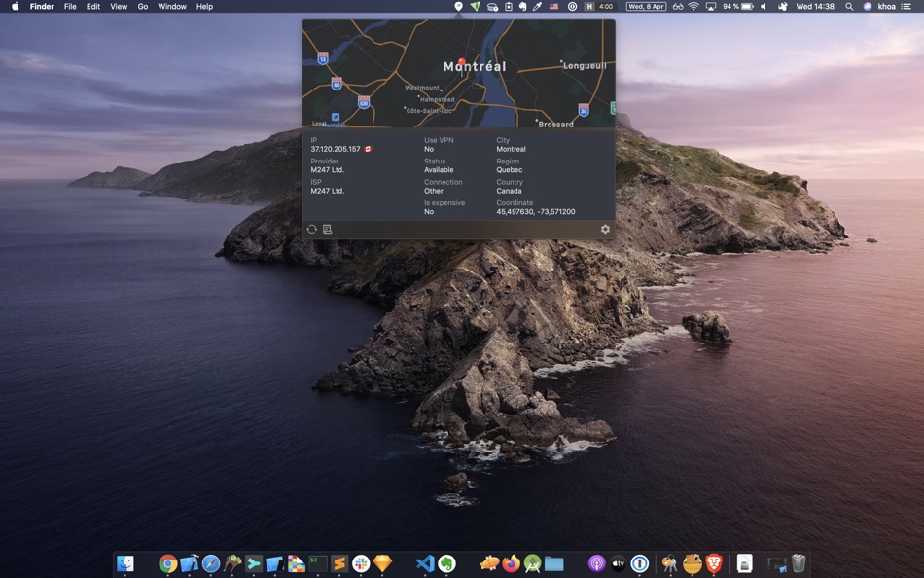Image resolution: width=924 pixels, height=578 pixels.
Task: Open Terminal in the Dock
Action: [318, 563]
